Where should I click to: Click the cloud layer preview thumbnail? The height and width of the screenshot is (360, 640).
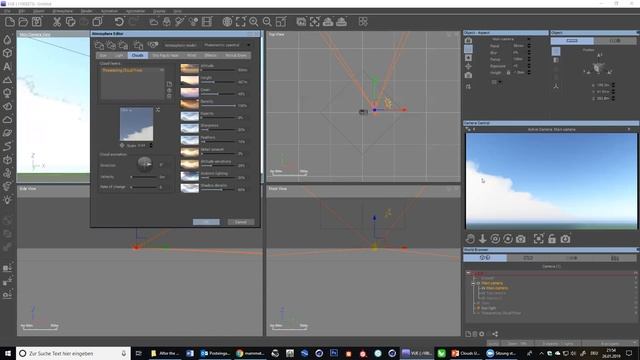click(136, 124)
